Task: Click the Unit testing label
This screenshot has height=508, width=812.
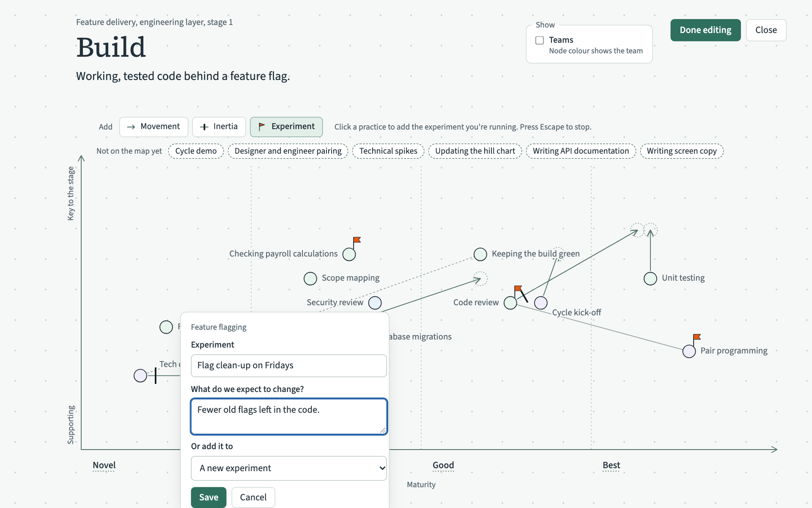Action: point(683,278)
